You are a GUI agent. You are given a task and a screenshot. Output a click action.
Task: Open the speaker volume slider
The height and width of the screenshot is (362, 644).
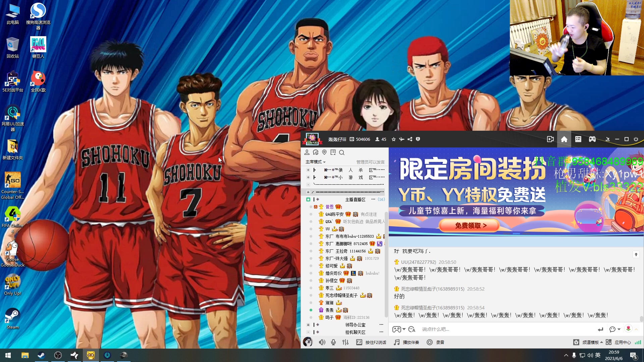click(322, 342)
